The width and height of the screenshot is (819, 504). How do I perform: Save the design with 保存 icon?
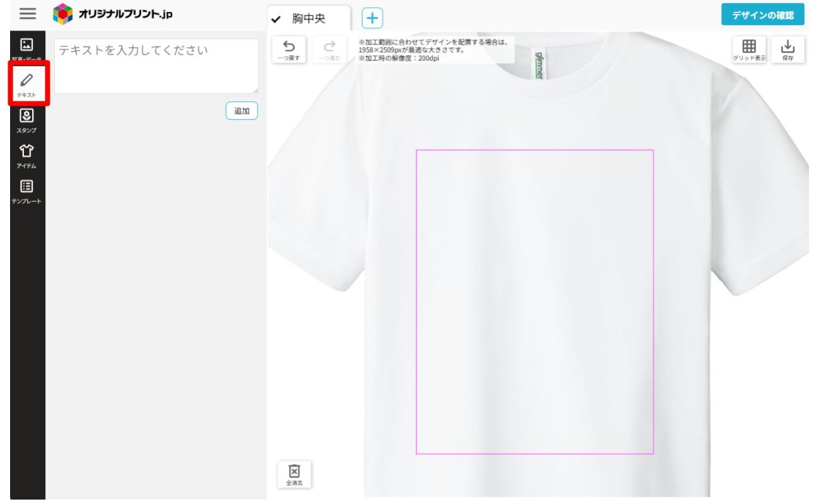788,50
